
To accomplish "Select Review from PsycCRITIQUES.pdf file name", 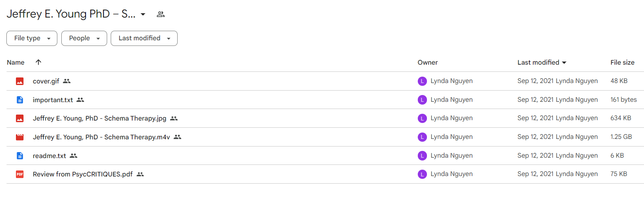I will point(83,174).
